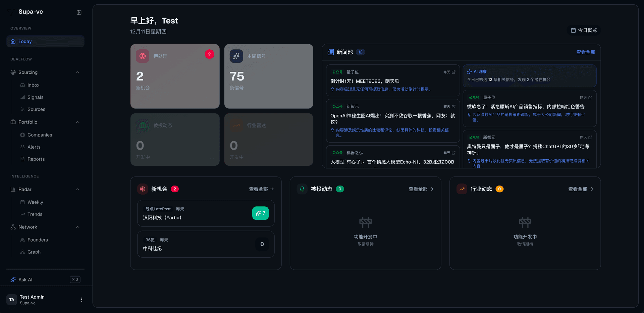The height and width of the screenshot is (313, 644).
Task: Click the Reports icon under Portfolio
Action: pyautogui.click(x=22, y=159)
